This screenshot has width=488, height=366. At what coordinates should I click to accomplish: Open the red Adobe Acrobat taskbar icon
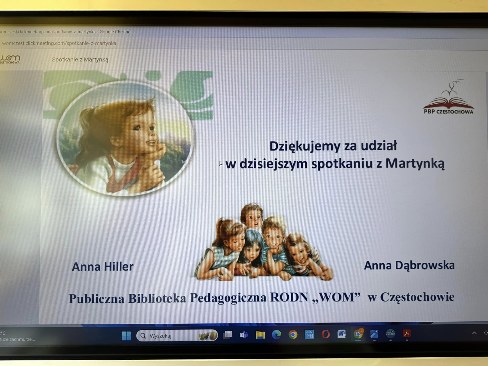(407, 334)
